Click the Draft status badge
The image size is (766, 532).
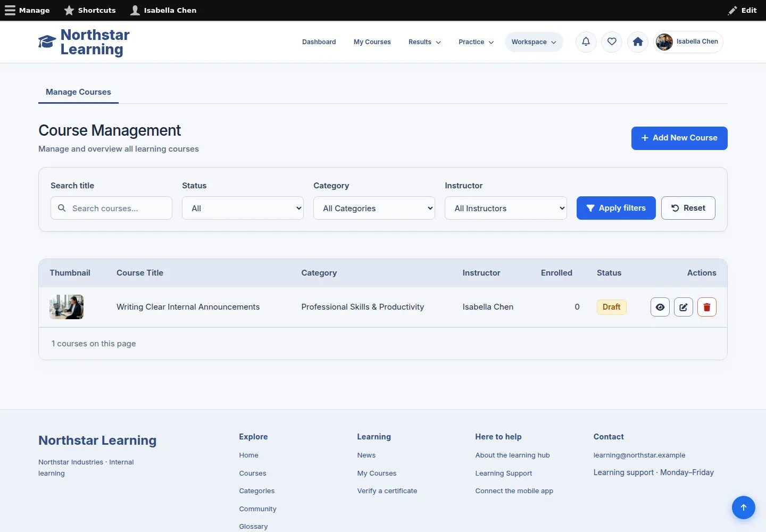tap(612, 307)
